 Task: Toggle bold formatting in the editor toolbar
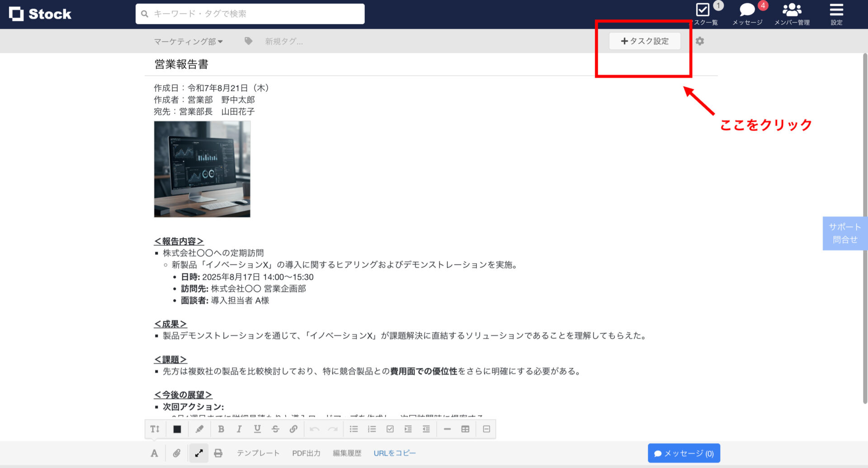coord(221,429)
